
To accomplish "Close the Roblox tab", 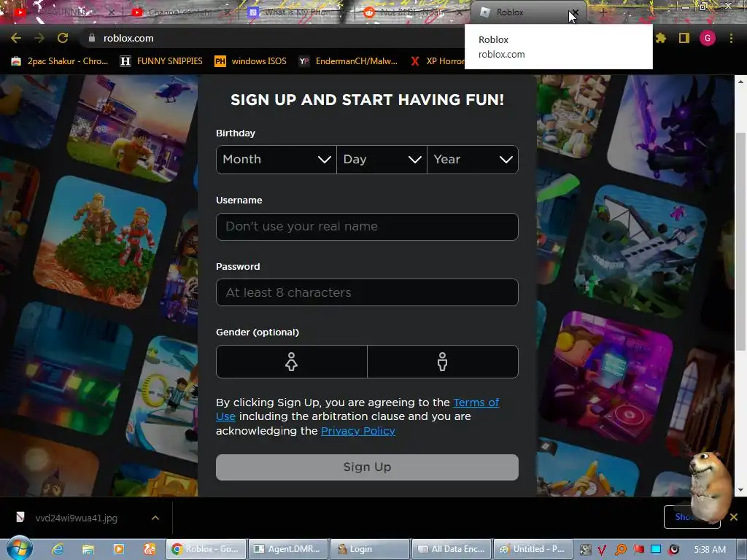I will [576, 12].
